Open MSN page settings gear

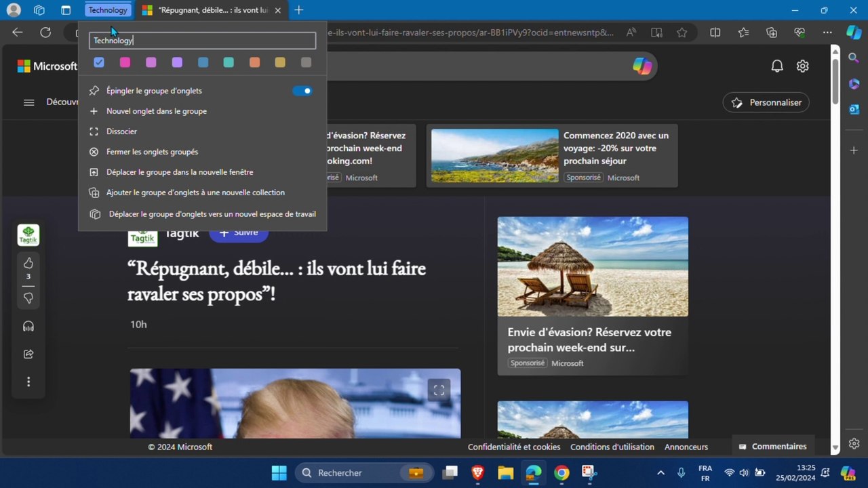pos(803,66)
